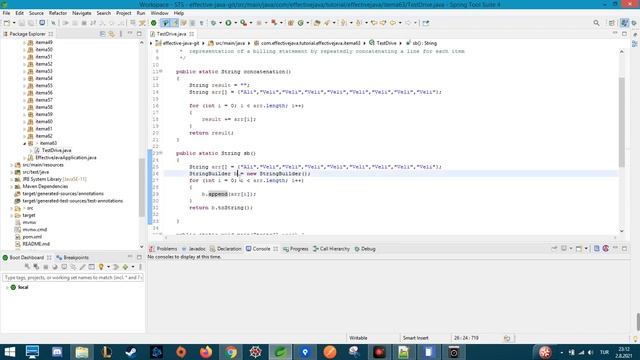Go to last edit location arrow icon

[x=374, y=23]
